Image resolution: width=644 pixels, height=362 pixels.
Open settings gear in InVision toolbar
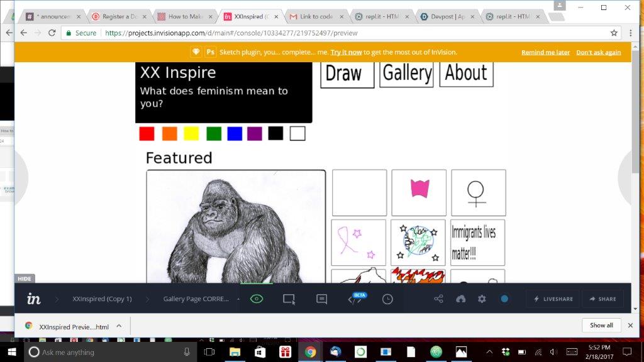click(x=482, y=299)
